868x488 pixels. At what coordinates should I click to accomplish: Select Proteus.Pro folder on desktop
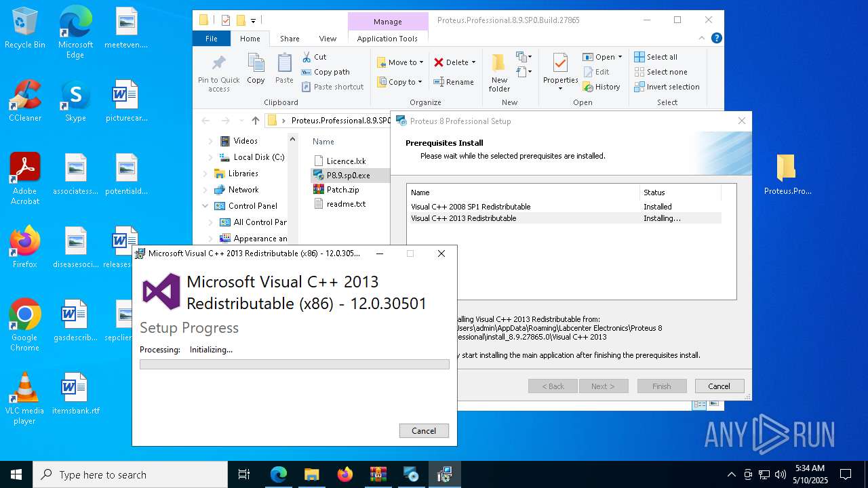click(x=787, y=175)
